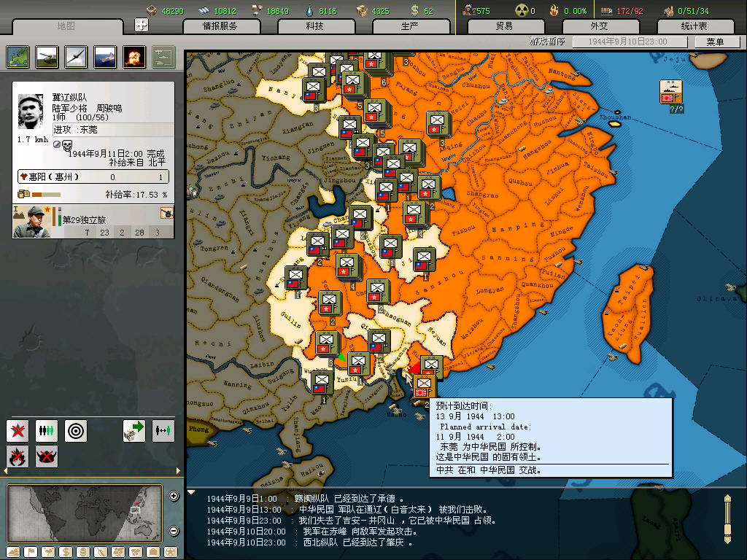Image resolution: width=747 pixels, height=560 pixels.
Task: Click log entry about 赣闽纵队 reaching 承德
Action: pyautogui.click(x=306, y=499)
